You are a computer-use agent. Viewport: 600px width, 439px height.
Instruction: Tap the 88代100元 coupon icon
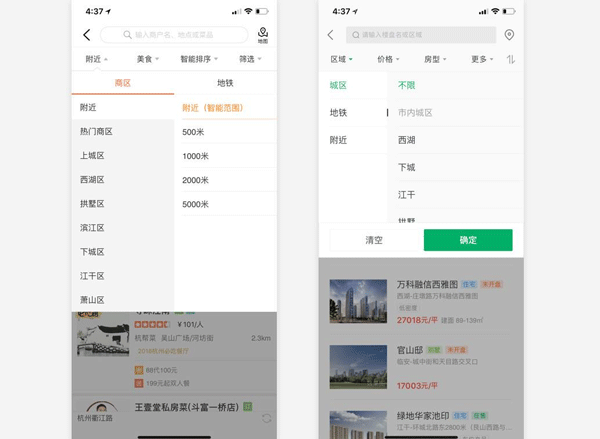139,370
